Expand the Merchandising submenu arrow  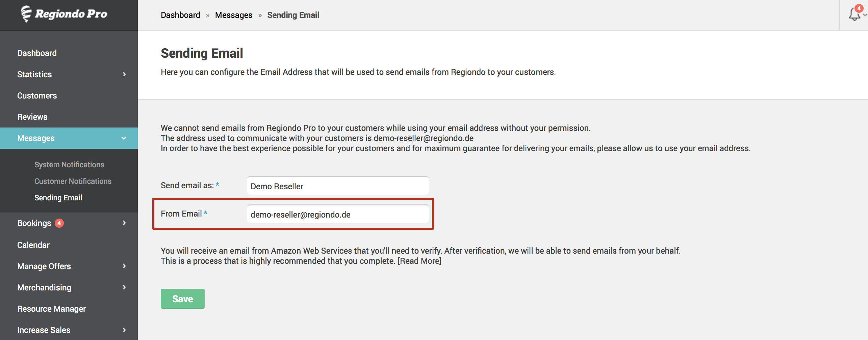[x=124, y=287]
